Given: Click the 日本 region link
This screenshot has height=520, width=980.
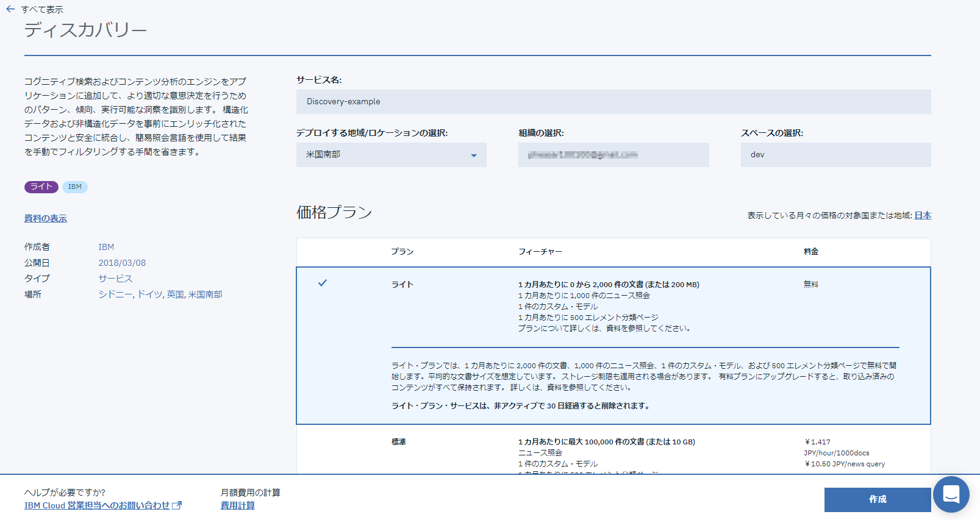Looking at the screenshot, I should tap(923, 215).
